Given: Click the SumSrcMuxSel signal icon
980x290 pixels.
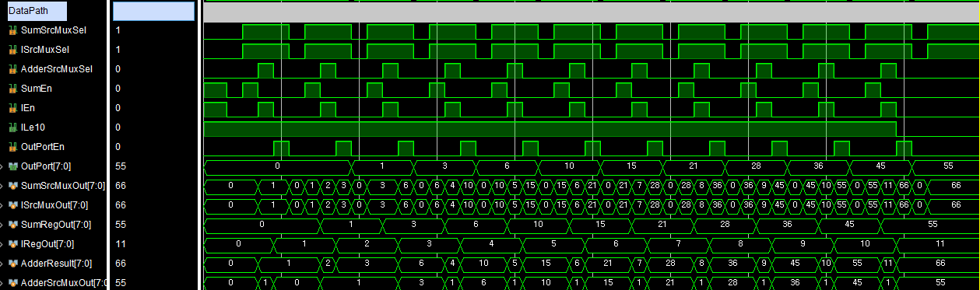Looking at the screenshot, I should pyautogui.click(x=12, y=30).
